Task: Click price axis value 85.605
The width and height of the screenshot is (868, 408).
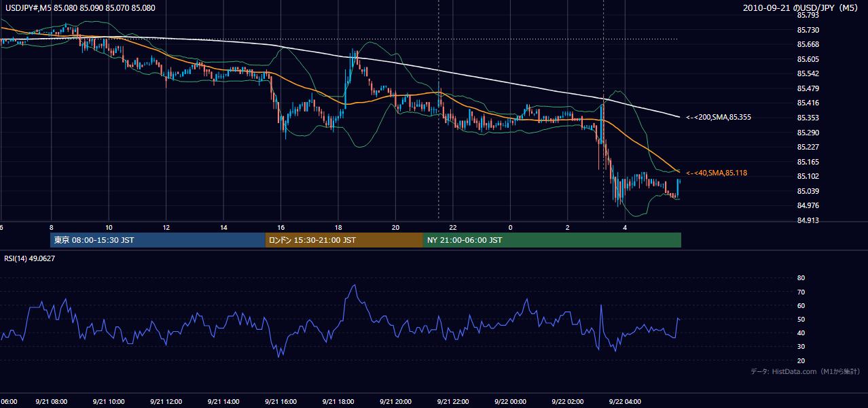Action: pyautogui.click(x=808, y=59)
